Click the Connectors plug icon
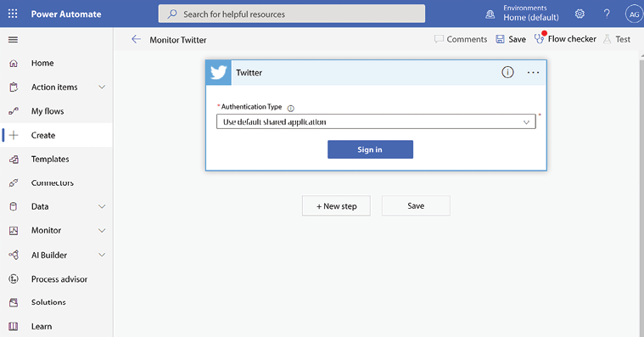 14,183
